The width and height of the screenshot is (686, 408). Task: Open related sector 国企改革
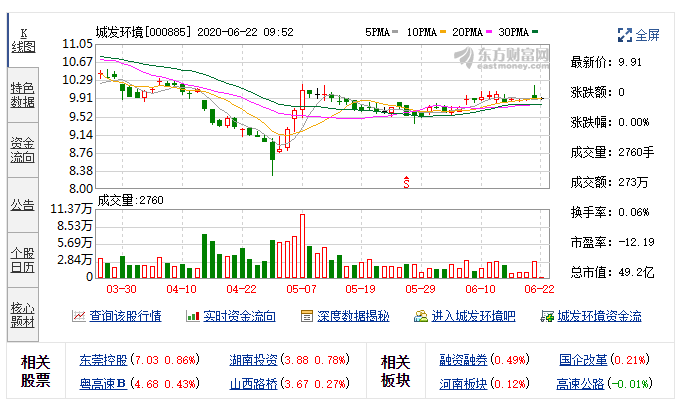[583, 360]
